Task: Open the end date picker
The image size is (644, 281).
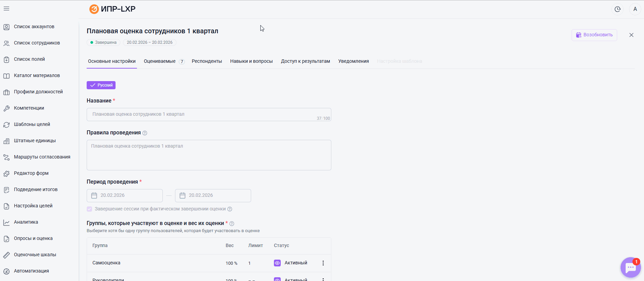Action: click(213, 195)
